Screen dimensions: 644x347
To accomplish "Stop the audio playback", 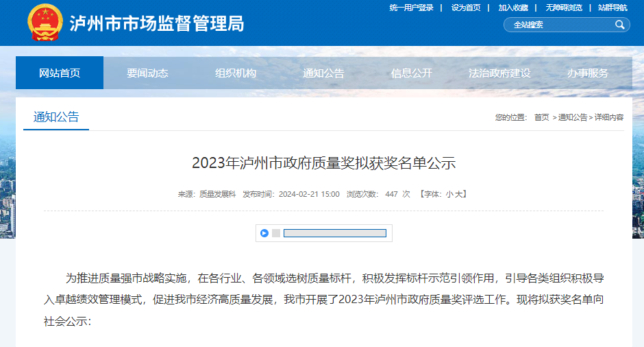I will (x=276, y=233).
